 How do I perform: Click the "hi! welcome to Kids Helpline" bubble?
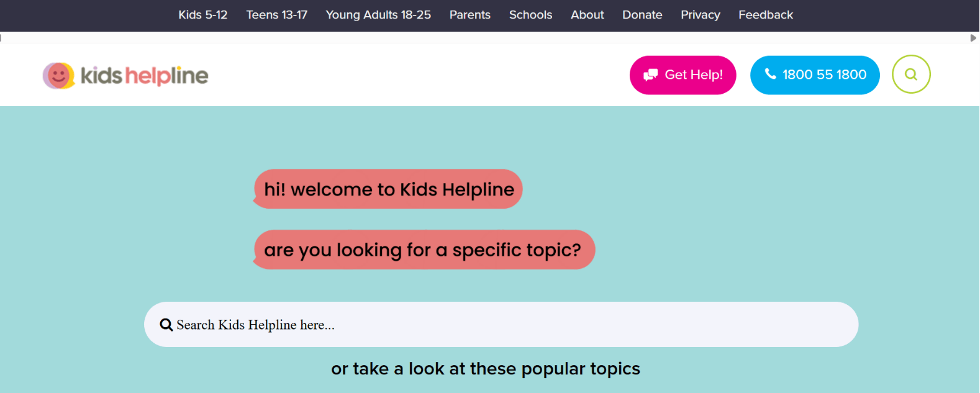389,189
